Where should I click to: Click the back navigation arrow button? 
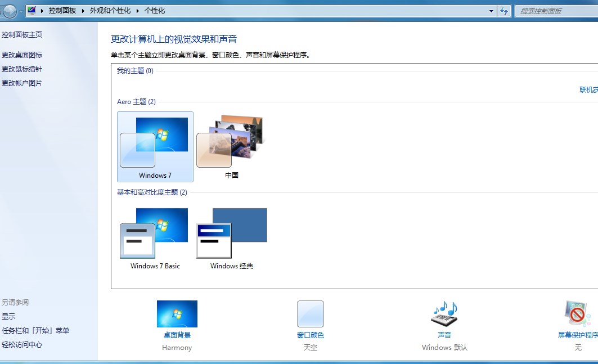9,11
